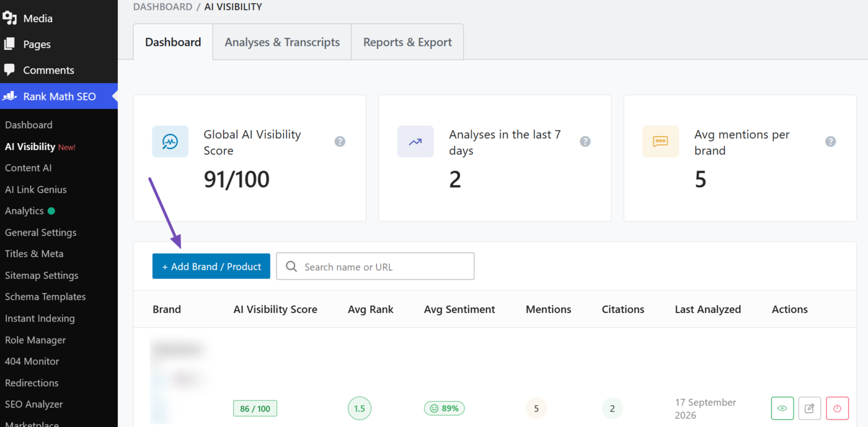Image resolution: width=868 pixels, height=427 pixels.
Task: Click the Pages menu icon
Action: pyautogui.click(x=9, y=44)
